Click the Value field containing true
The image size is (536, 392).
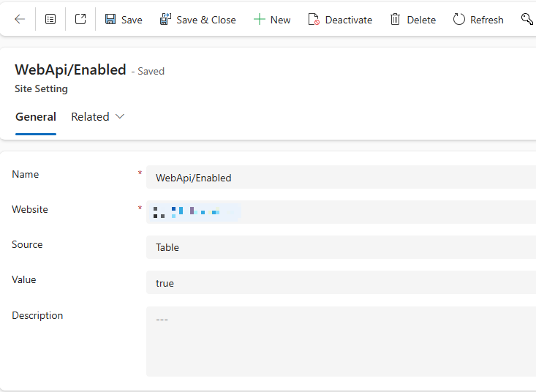pyautogui.click(x=341, y=283)
